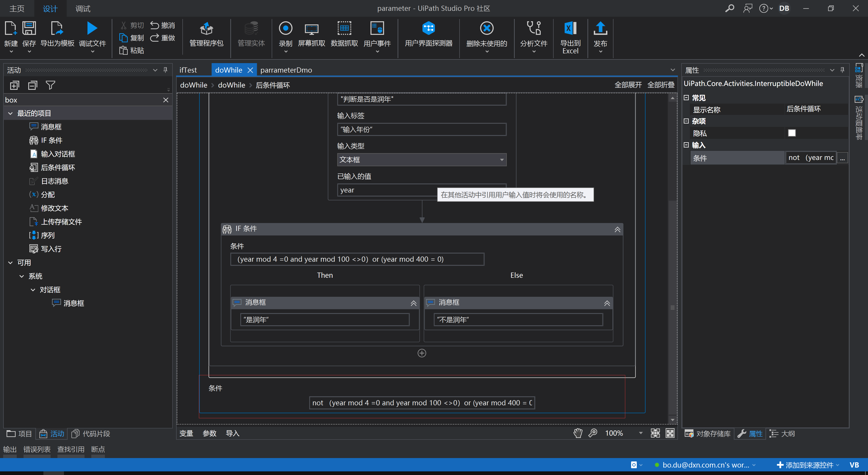Switch to the parrameterDmo tab
Image resolution: width=868 pixels, height=475 pixels.
coord(286,70)
